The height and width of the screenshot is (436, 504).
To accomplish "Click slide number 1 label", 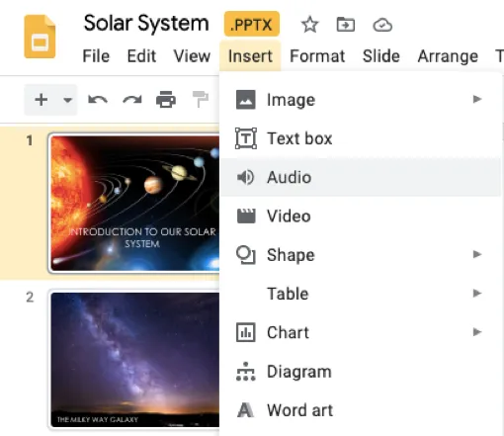I will (x=30, y=140).
